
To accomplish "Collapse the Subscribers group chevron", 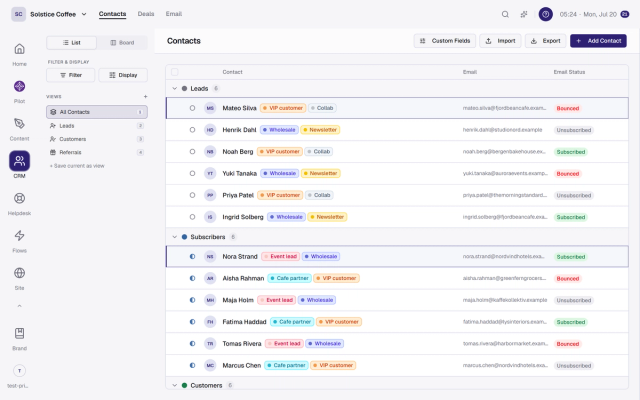I will (x=175, y=237).
